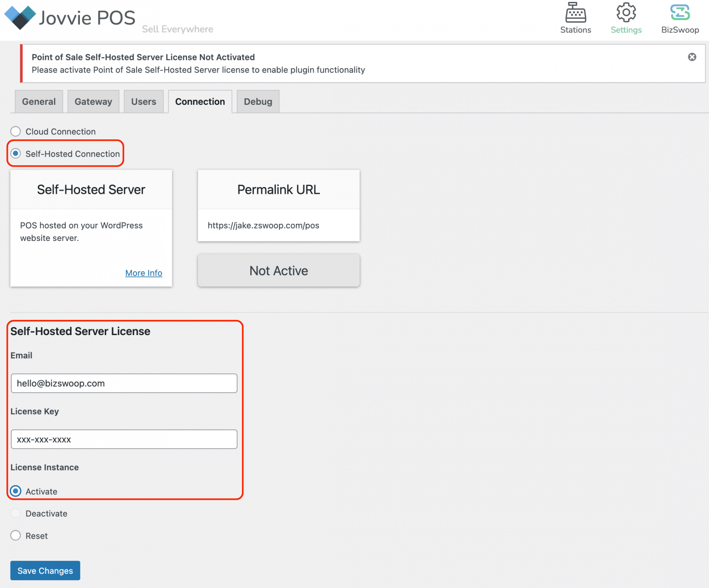Click the Self-Hosted Server card heading
The width and height of the screenshot is (709, 588).
[x=91, y=190]
